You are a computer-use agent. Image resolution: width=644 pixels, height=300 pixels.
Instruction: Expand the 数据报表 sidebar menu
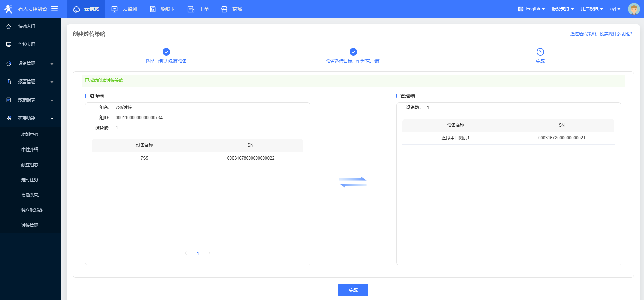[x=30, y=100]
